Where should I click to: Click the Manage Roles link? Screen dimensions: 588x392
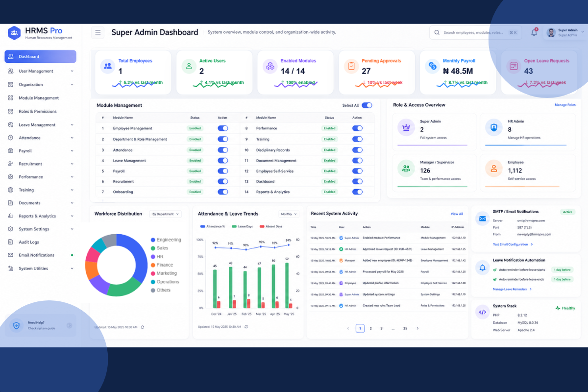pos(565,105)
